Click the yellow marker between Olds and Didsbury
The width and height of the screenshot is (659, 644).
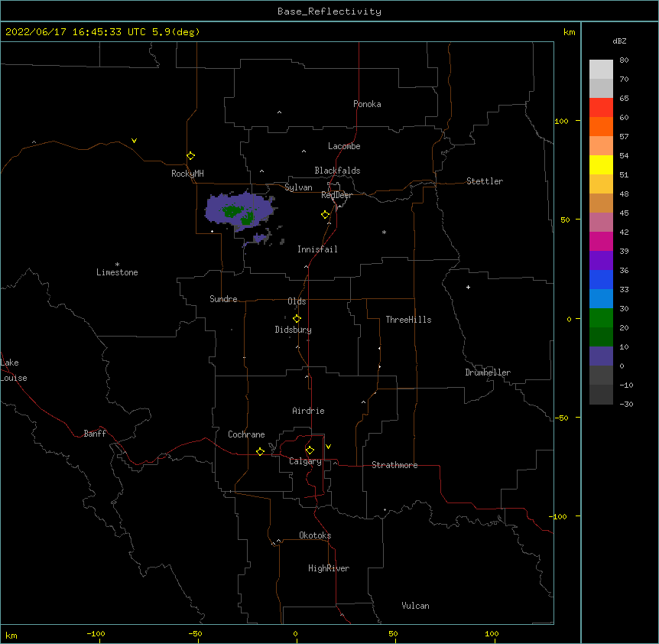(297, 319)
